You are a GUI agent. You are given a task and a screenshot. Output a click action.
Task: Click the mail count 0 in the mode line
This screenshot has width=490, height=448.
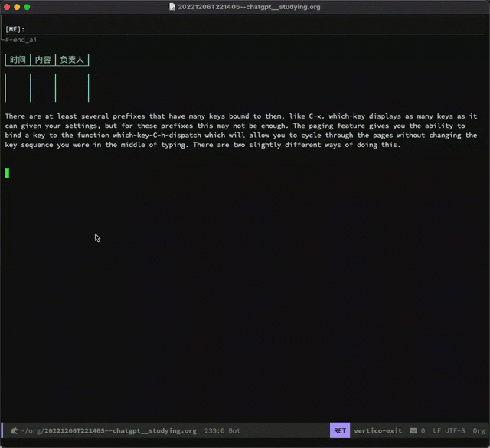point(423,431)
